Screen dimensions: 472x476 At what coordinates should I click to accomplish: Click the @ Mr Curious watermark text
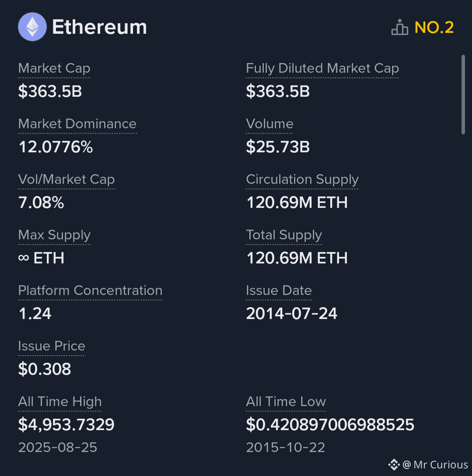click(435, 465)
